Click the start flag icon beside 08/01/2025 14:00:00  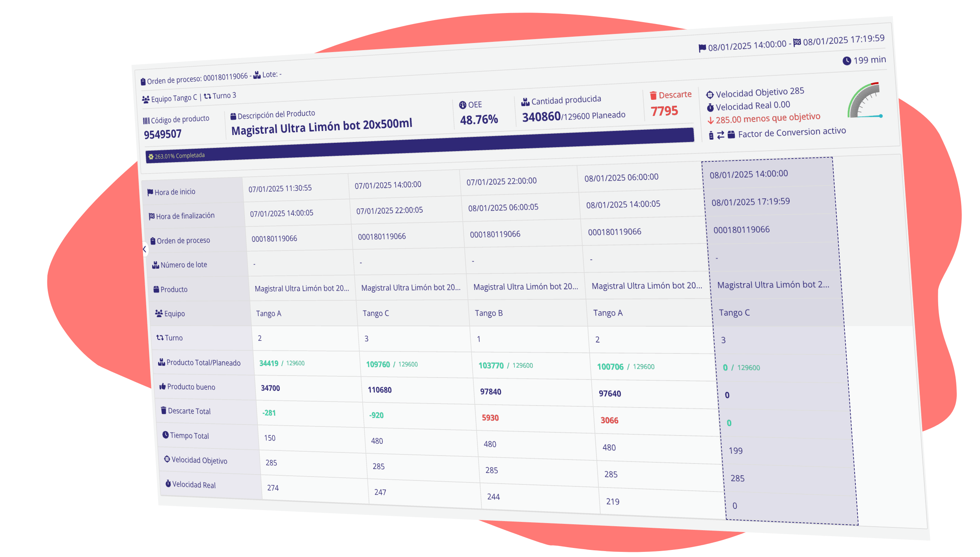pyautogui.click(x=702, y=49)
